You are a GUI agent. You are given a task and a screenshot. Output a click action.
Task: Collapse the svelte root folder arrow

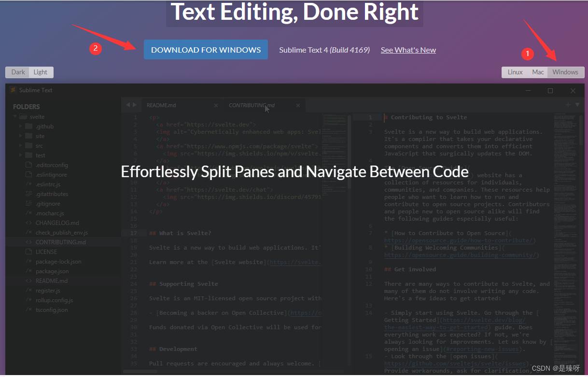[x=15, y=117]
